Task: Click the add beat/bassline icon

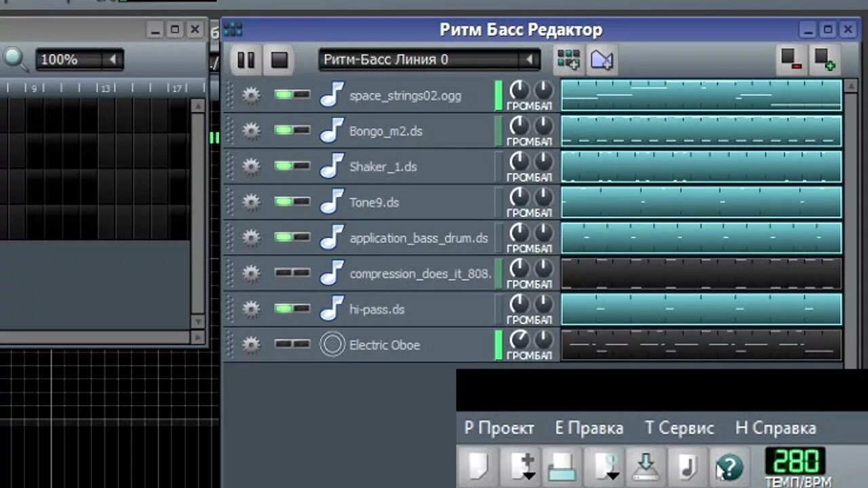Action: pos(568,60)
